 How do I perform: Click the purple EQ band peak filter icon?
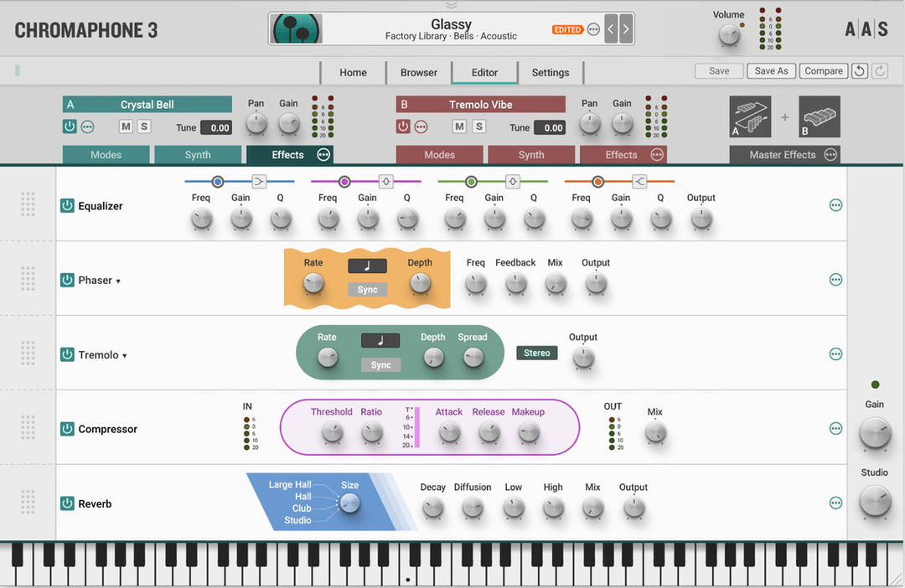386,182
